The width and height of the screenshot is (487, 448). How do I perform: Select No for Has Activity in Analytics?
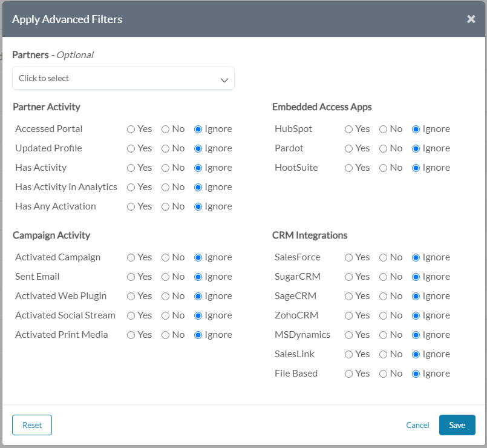click(x=165, y=187)
